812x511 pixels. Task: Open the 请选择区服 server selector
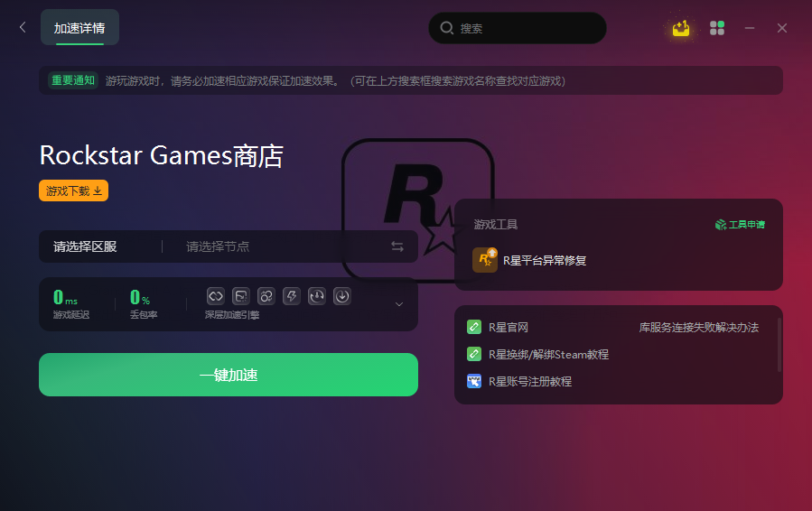click(x=85, y=246)
